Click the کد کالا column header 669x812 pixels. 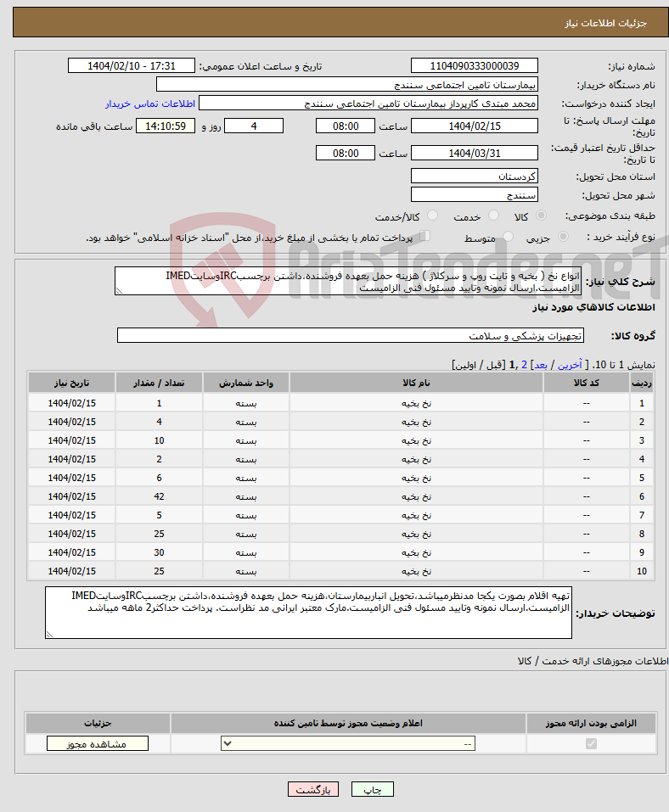[586, 383]
